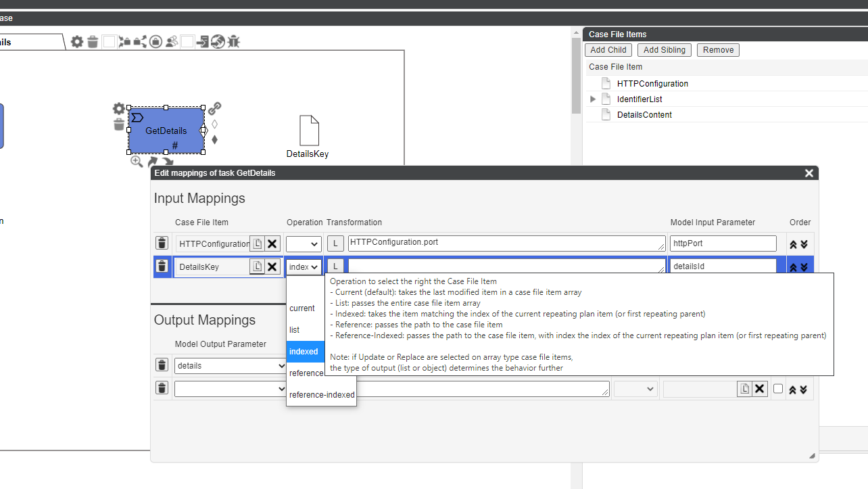The image size is (868, 489).
Task: Click the circled briefcase icon in toolbar
Action: [155, 42]
